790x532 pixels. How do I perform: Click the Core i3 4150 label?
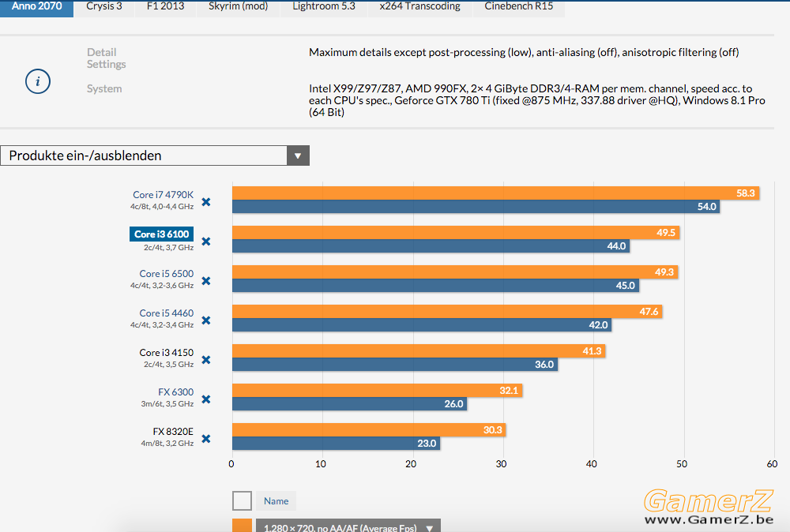point(166,353)
